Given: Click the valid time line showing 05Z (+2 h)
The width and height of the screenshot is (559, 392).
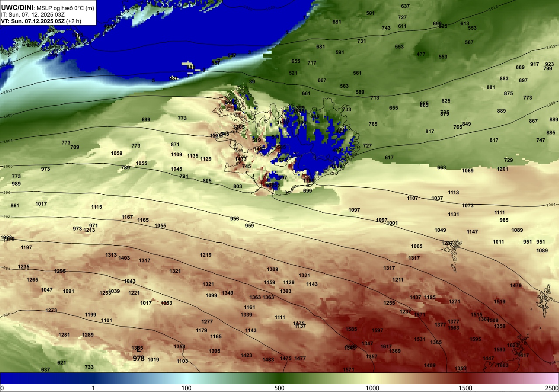Looking at the screenshot, I should [41, 21].
